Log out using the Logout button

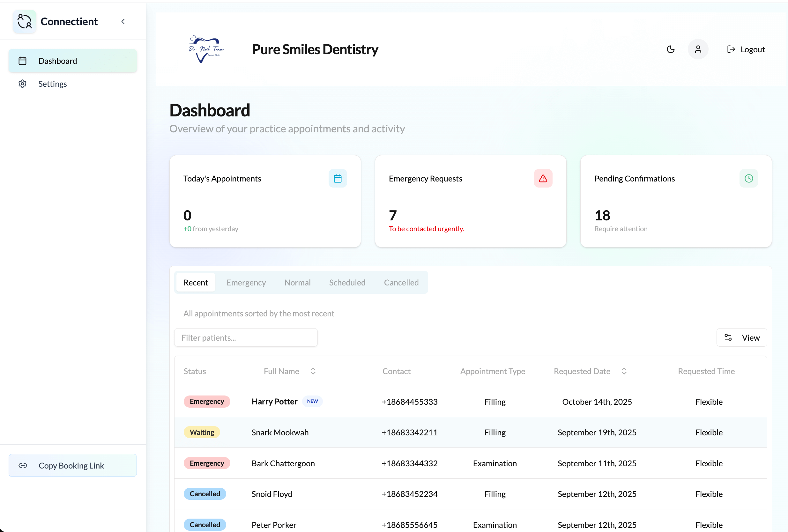tap(746, 49)
